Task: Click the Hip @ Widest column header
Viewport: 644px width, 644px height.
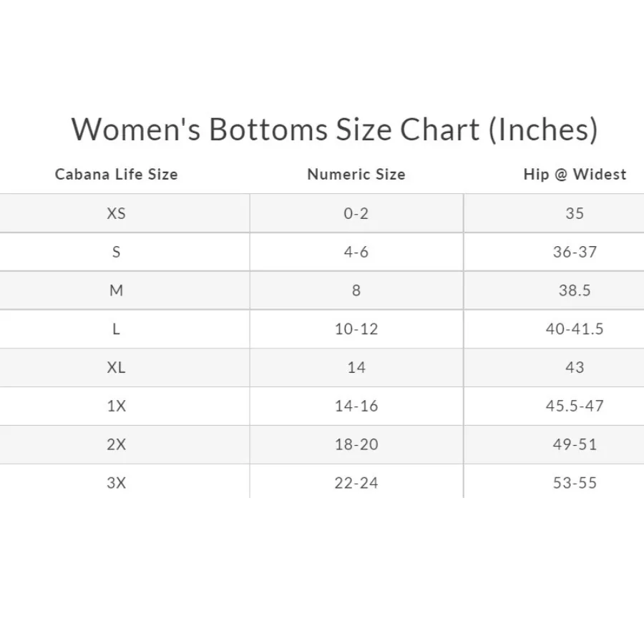Action: pos(575,175)
